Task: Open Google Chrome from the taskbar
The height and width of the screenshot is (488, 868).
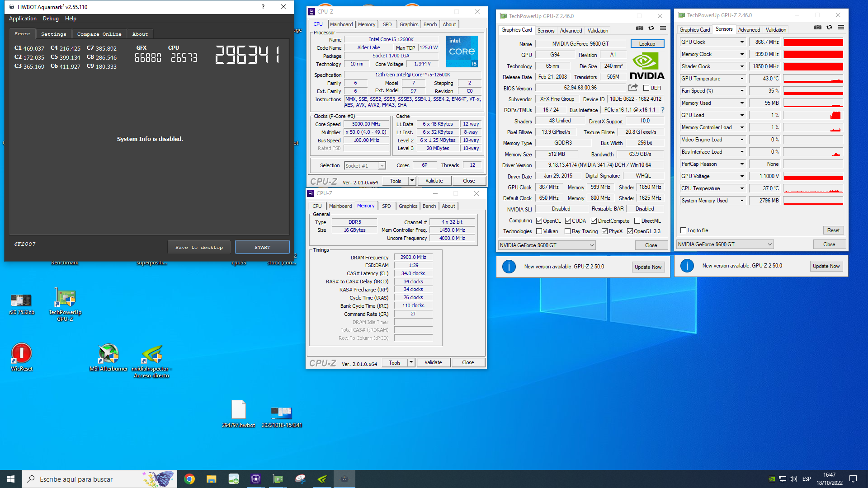Action: click(189, 479)
